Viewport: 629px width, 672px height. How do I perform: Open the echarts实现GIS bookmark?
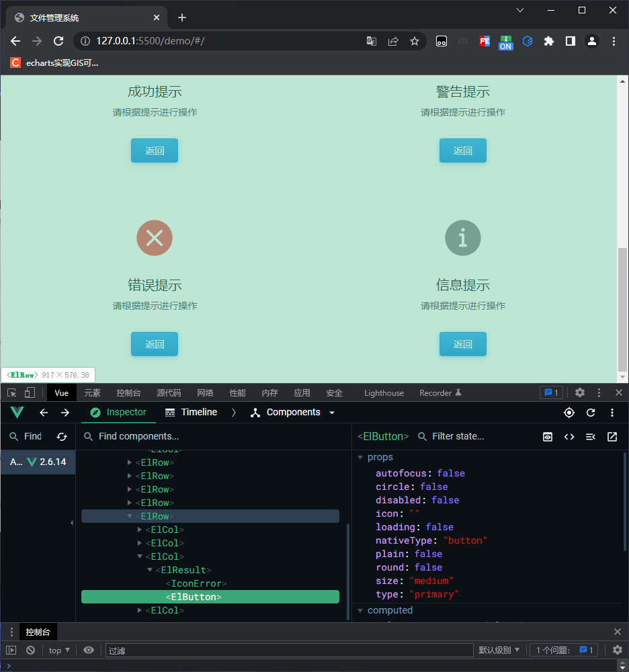(54, 63)
